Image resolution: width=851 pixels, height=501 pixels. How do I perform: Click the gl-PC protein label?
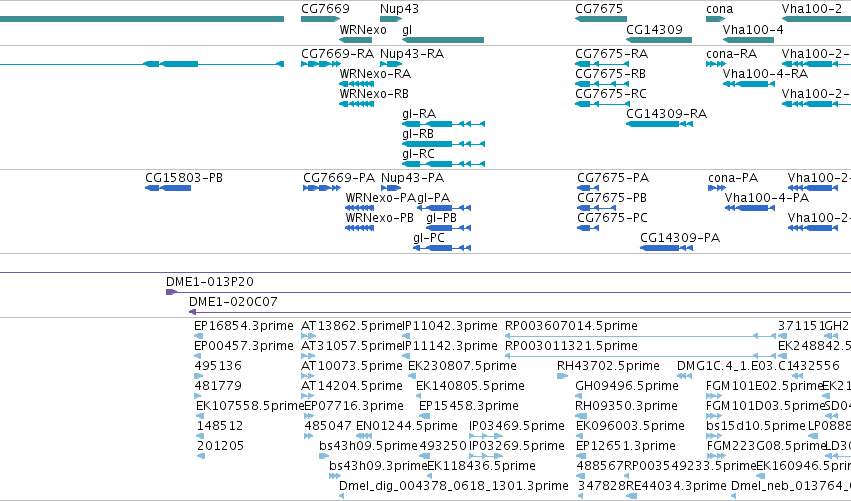point(429,238)
